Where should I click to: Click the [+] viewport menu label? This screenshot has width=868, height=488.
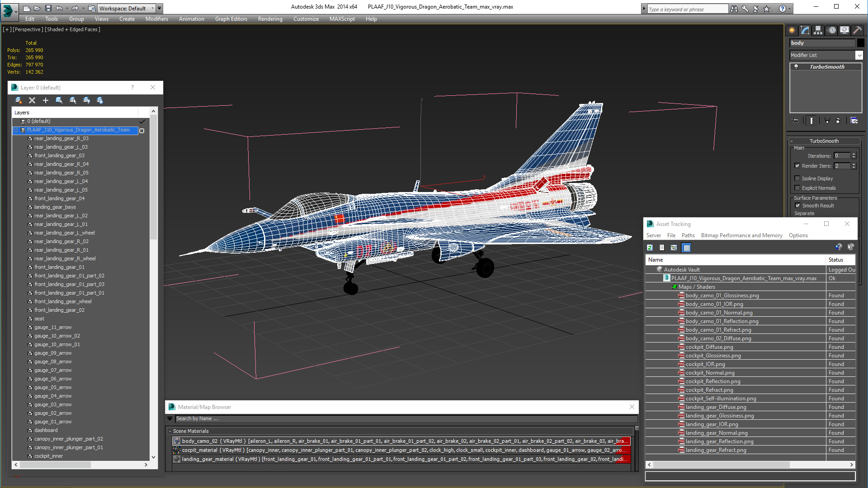[7, 29]
